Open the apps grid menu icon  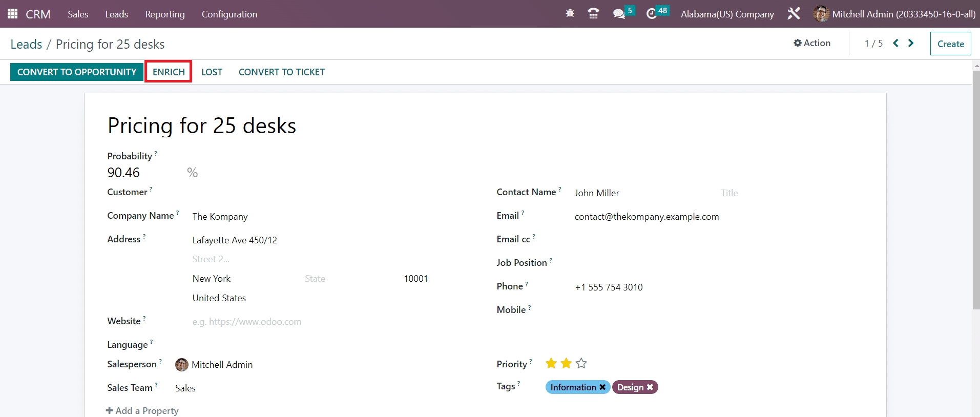pyautogui.click(x=12, y=14)
